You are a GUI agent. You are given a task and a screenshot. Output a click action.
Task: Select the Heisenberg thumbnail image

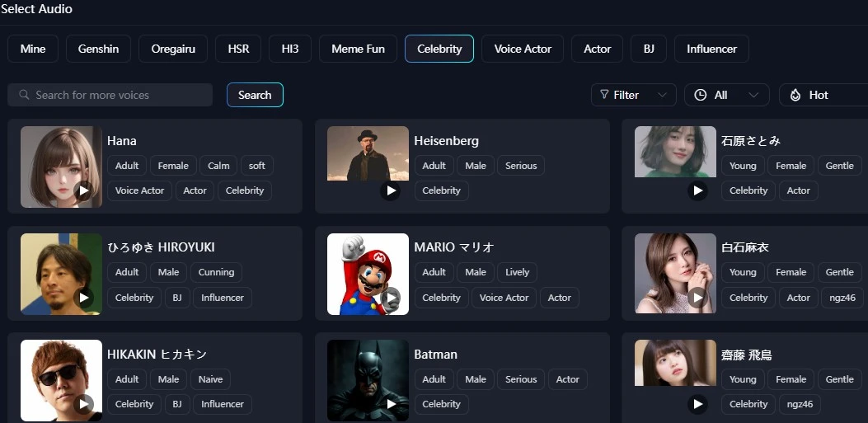click(368, 153)
